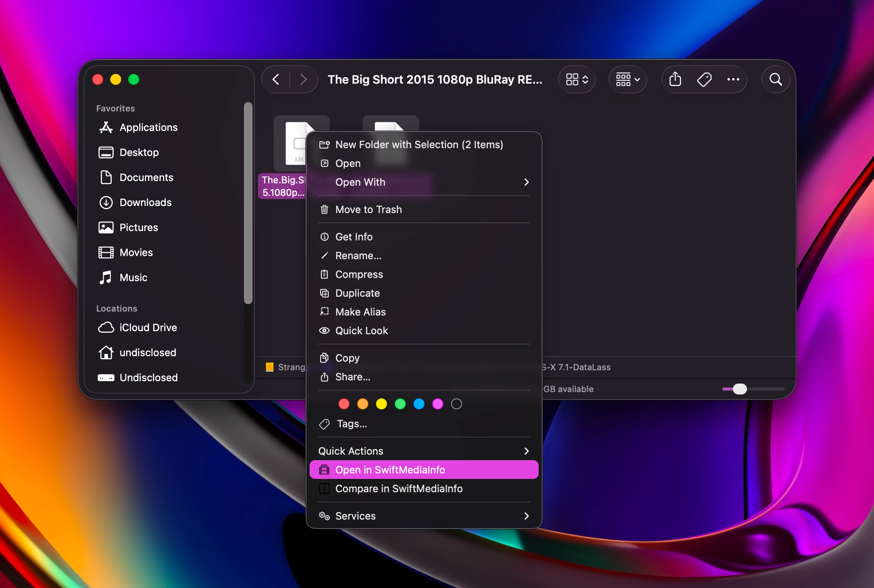Select the Undisclosed disk location
This screenshot has width=874, height=588.
[x=149, y=378]
